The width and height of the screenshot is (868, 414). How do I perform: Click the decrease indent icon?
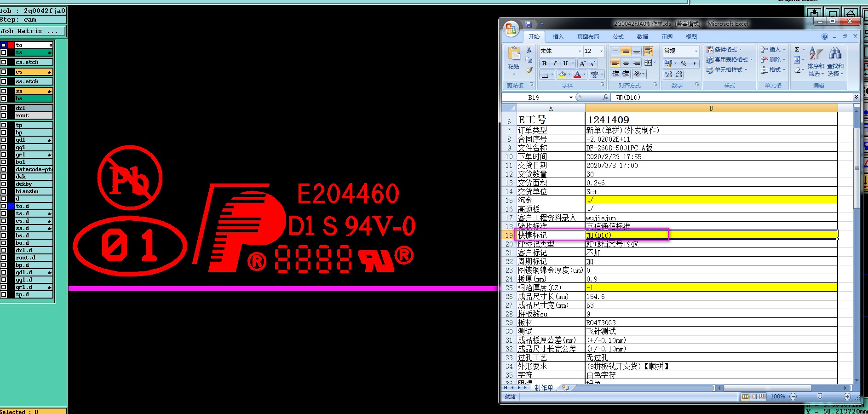(x=615, y=74)
